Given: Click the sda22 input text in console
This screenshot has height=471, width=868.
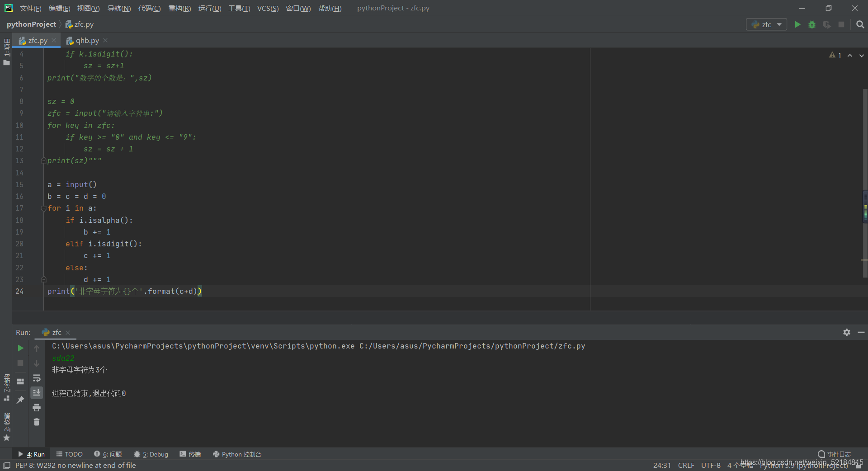Looking at the screenshot, I should [x=63, y=358].
